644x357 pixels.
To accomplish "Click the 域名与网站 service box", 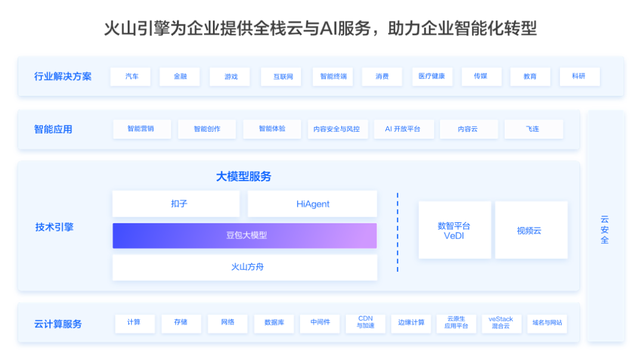I will 547,323.
